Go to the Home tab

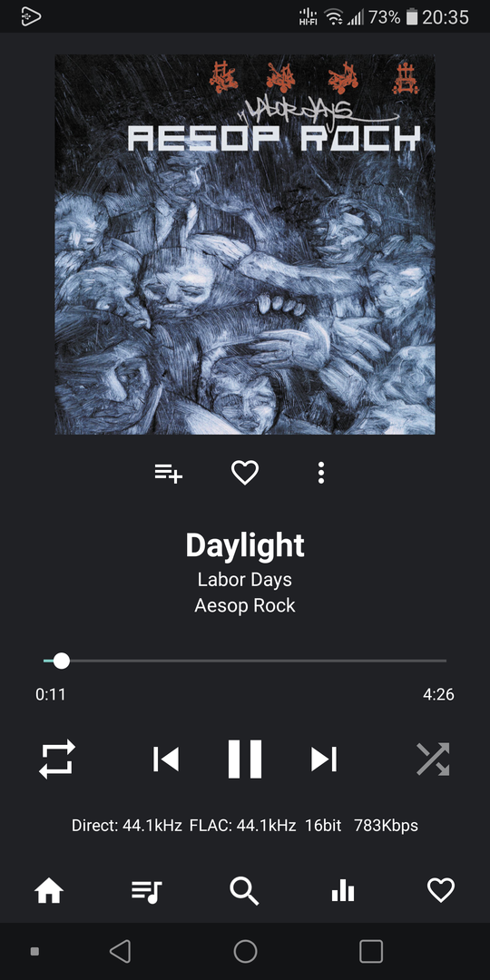point(49,890)
